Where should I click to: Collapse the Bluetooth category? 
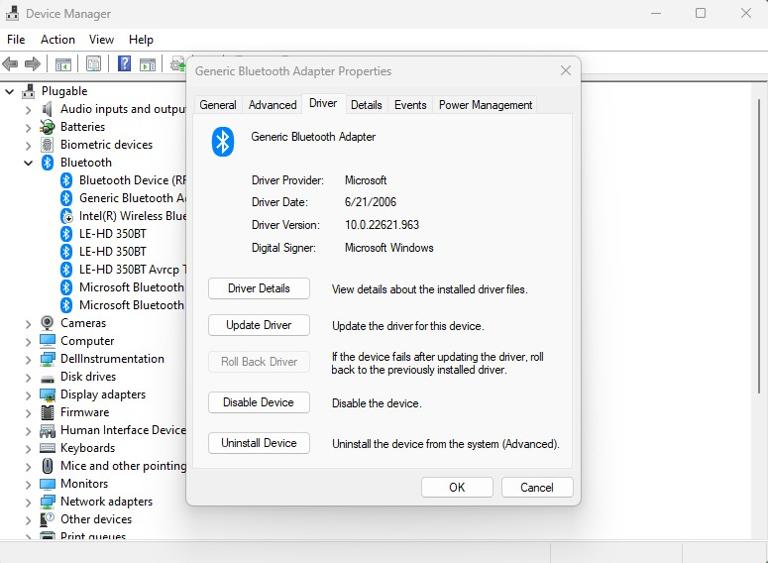point(28,163)
